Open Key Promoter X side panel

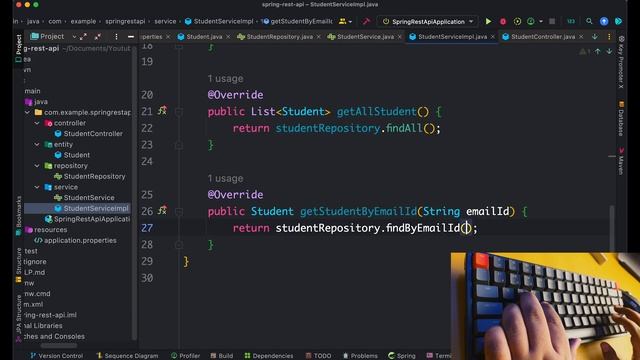(621, 62)
